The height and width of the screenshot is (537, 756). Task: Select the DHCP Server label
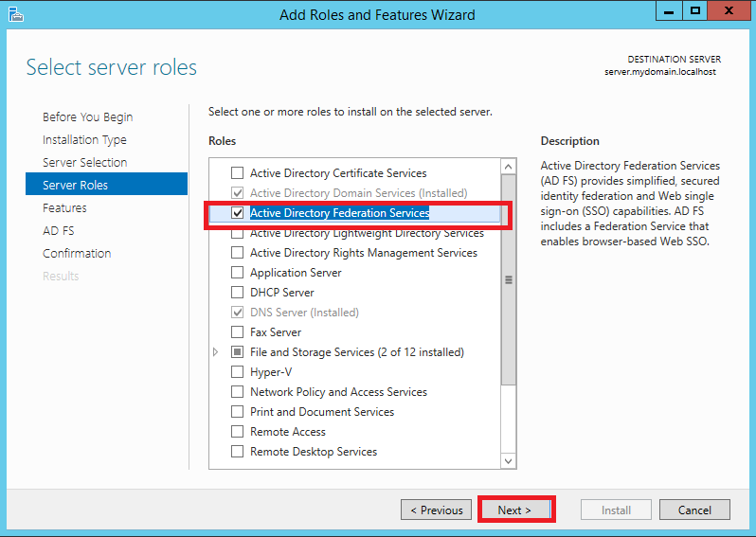(x=282, y=293)
